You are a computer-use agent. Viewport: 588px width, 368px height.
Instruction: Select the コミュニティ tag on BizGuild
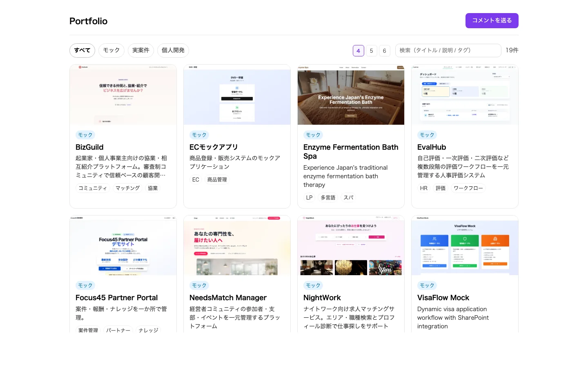93,188
